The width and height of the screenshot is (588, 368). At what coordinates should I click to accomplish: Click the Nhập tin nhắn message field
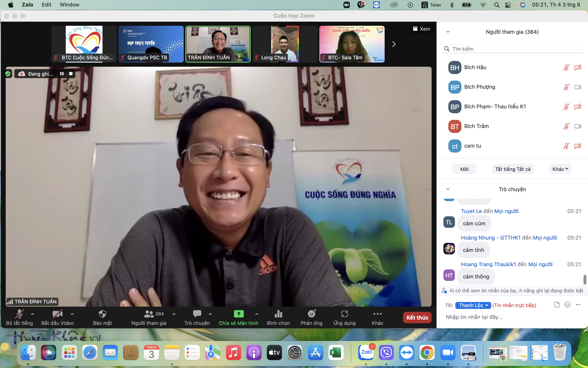(512, 317)
